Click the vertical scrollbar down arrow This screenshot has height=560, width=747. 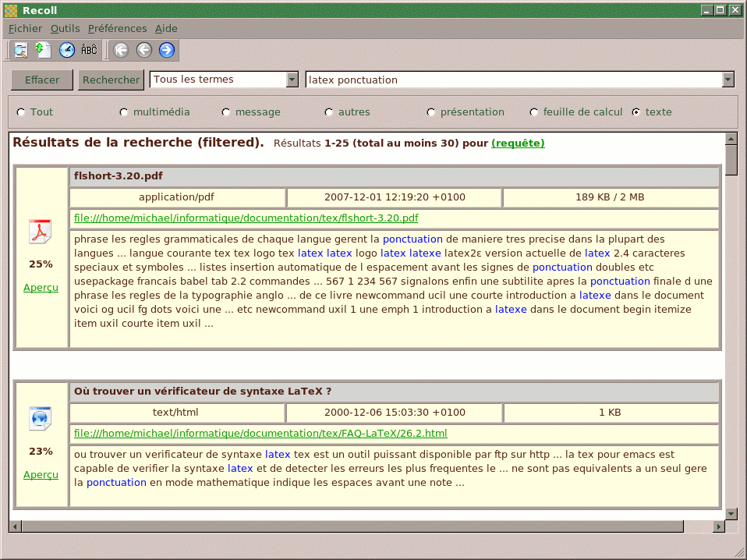coord(731,513)
